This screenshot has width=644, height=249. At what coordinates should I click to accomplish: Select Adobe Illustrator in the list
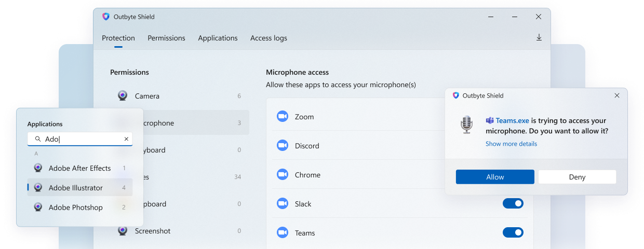click(x=80, y=188)
